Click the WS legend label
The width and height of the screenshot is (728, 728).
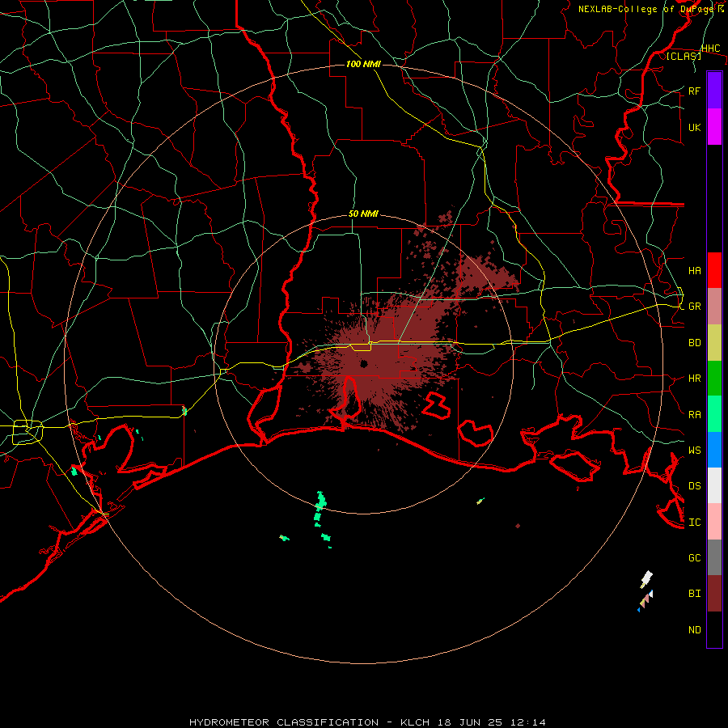coord(694,450)
